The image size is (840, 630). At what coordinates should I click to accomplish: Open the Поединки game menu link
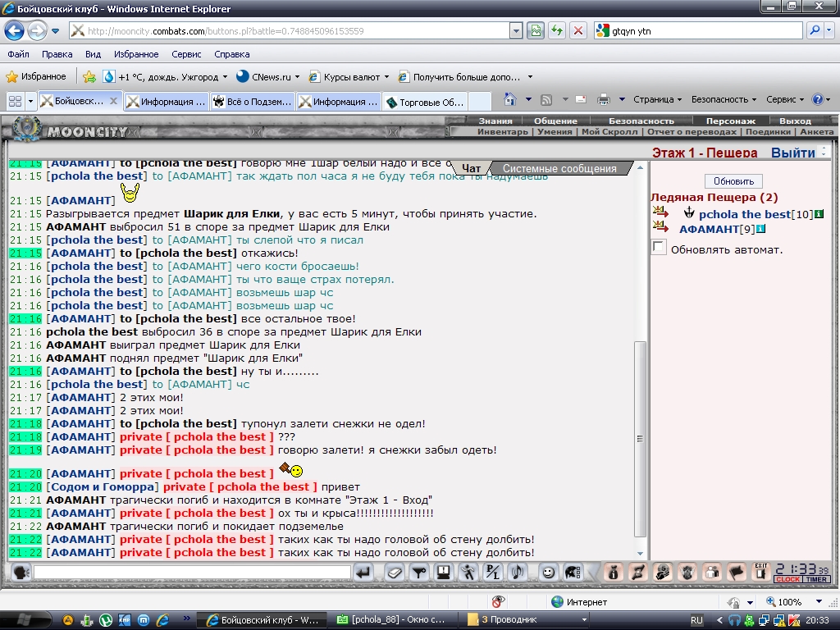[x=768, y=132]
